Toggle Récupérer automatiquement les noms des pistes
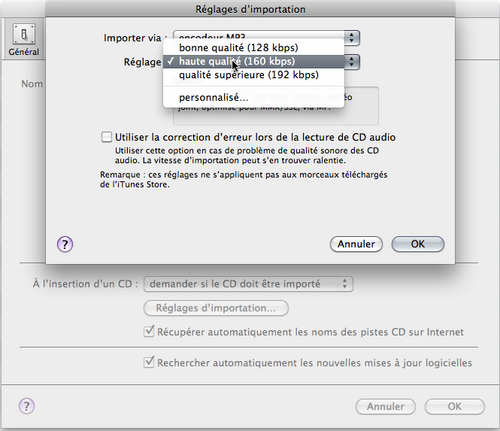 (149, 332)
